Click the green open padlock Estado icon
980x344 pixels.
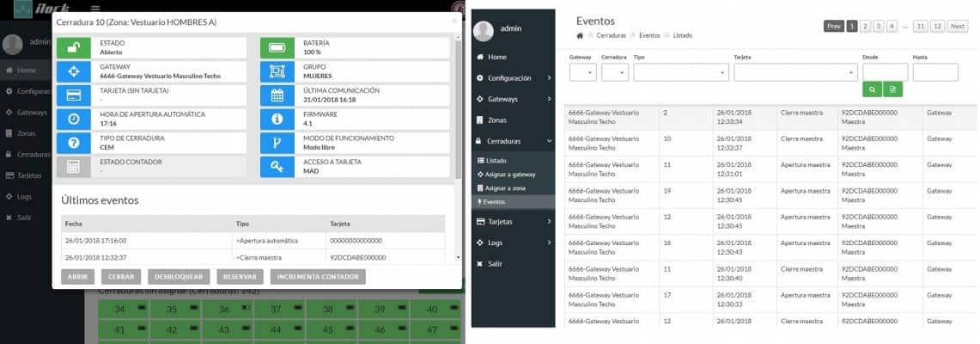tap(73, 47)
